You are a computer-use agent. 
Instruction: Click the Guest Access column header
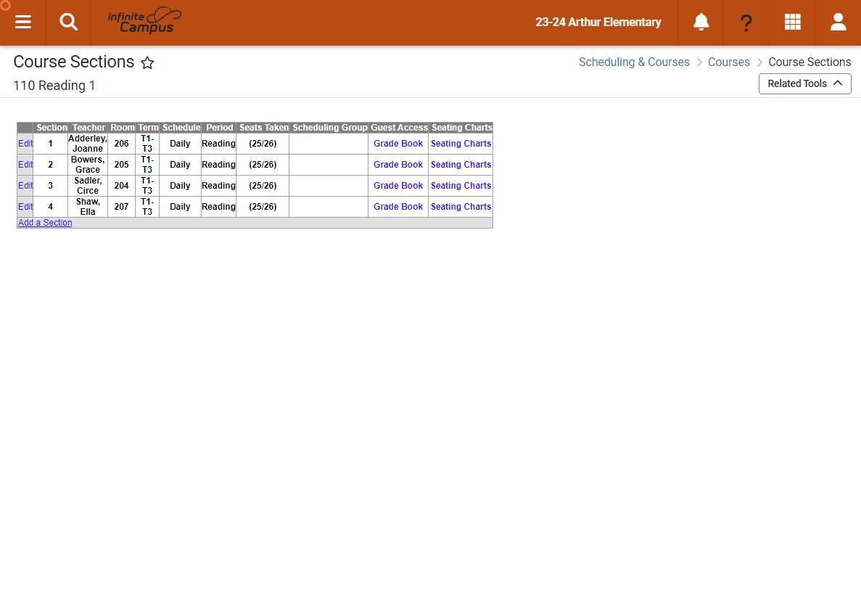(x=399, y=128)
